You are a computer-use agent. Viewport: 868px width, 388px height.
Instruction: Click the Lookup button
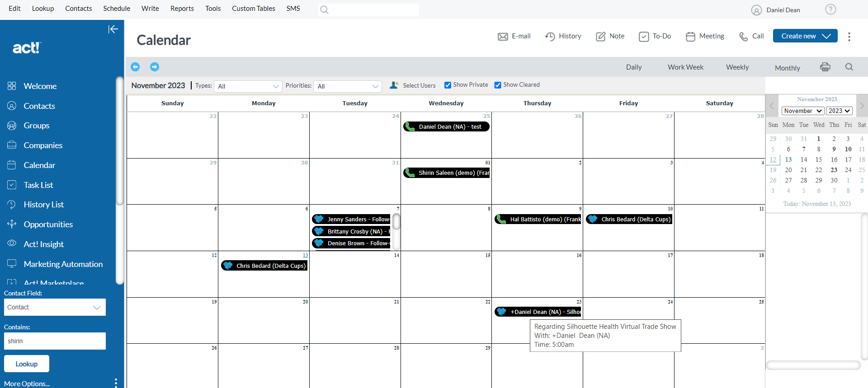(x=27, y=364)
